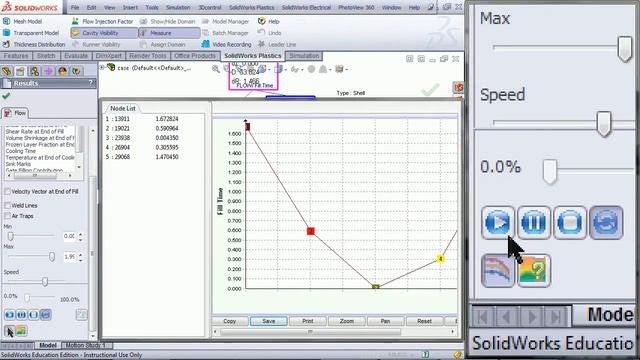Click the Zoom button below graph
Screen dimensions: 640x360
click(x=347, y=321)
